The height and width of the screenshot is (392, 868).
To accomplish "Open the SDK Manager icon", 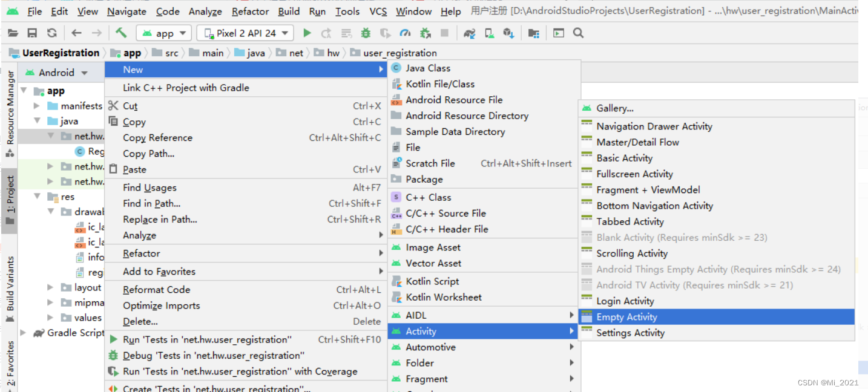I will tap(508, 33).
